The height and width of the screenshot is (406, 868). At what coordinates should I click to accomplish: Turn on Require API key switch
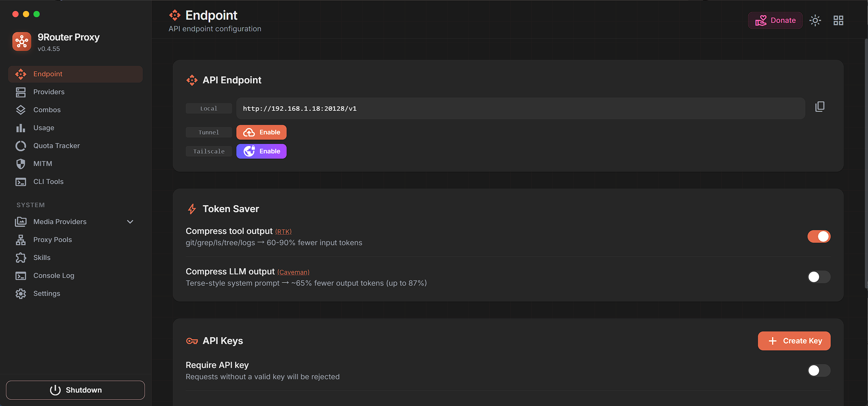click(819, 370)
